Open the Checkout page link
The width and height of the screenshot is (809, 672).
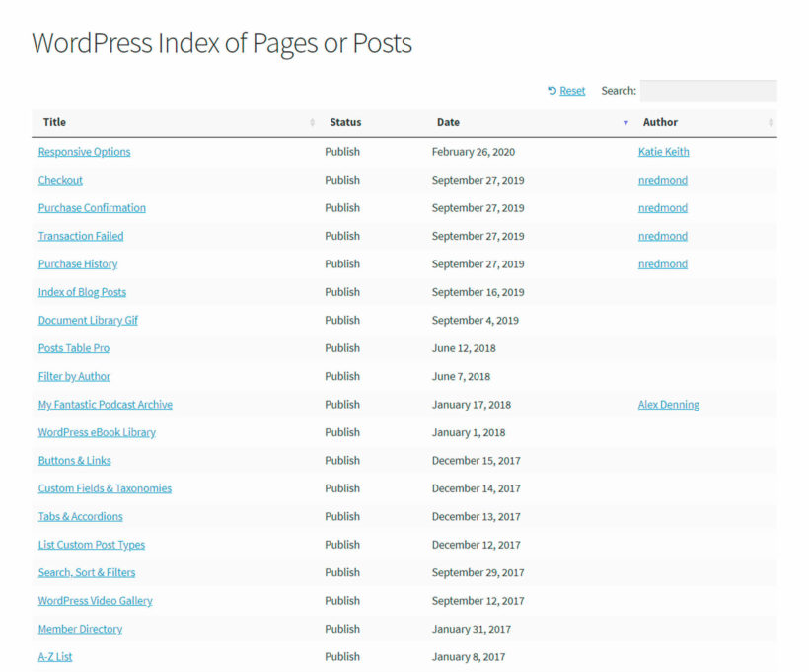60,180
